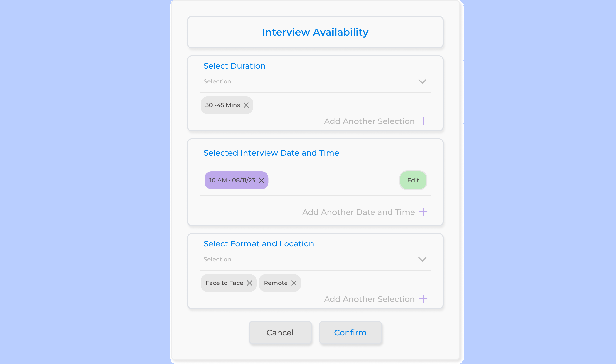Click Add Another Selection under Format and Location
Image resolution: width=616 pixels, height=364 pixels.
tap(369, 299)
